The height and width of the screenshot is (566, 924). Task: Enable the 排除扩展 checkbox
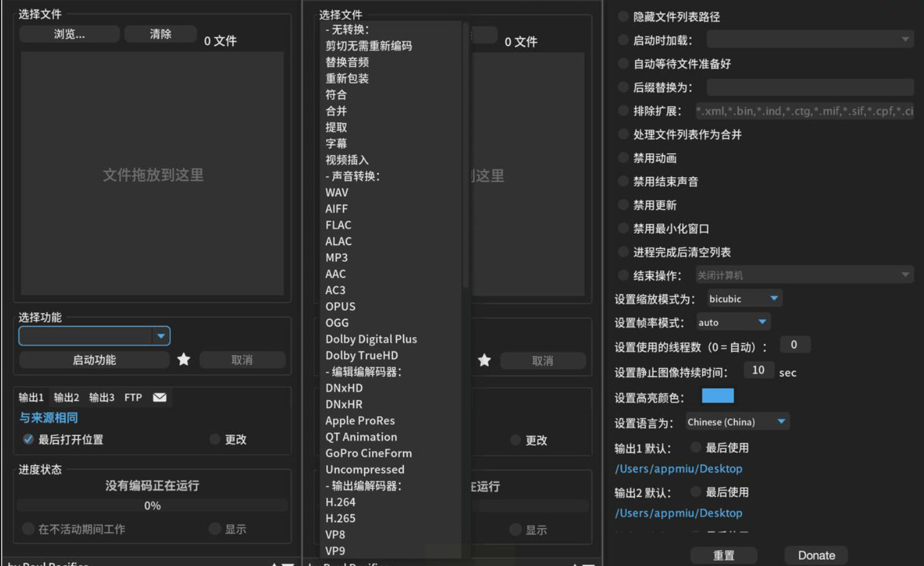click(623, 111)
